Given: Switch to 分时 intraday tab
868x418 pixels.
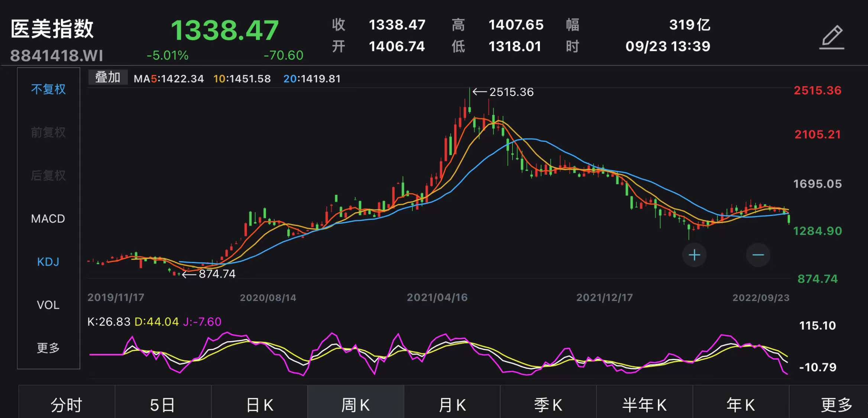Looking at the screenshot, I should pos(67,404).
